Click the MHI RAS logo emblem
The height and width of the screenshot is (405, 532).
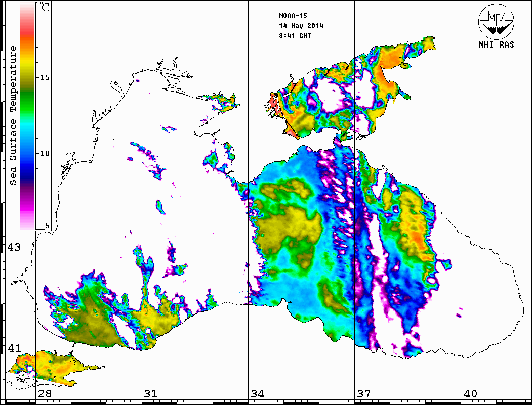pyautogui.click(x=496, y=21)
